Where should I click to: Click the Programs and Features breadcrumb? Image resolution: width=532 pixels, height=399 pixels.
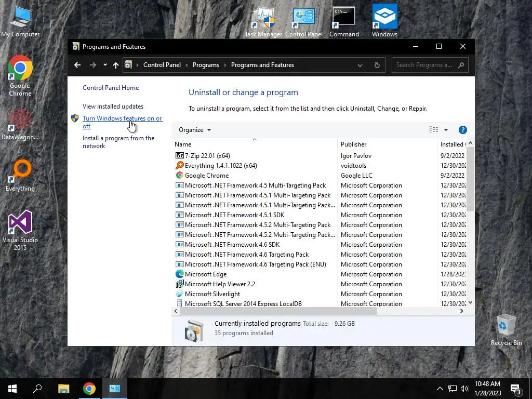pyautogui.click(x=262, y=65)
